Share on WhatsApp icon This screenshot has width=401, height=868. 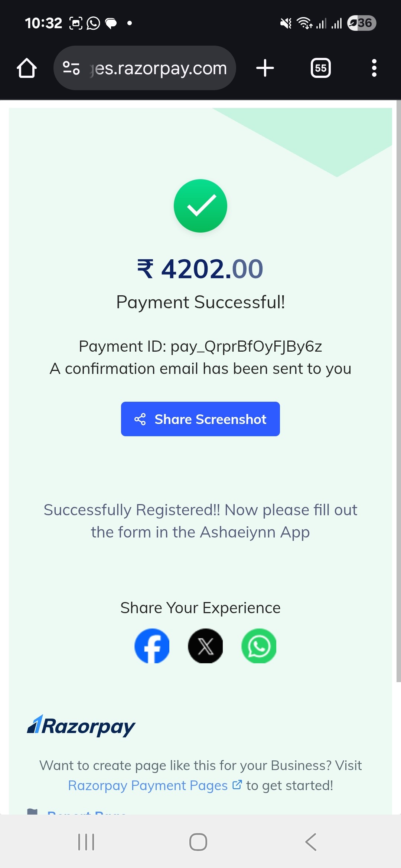pos(259,646)
